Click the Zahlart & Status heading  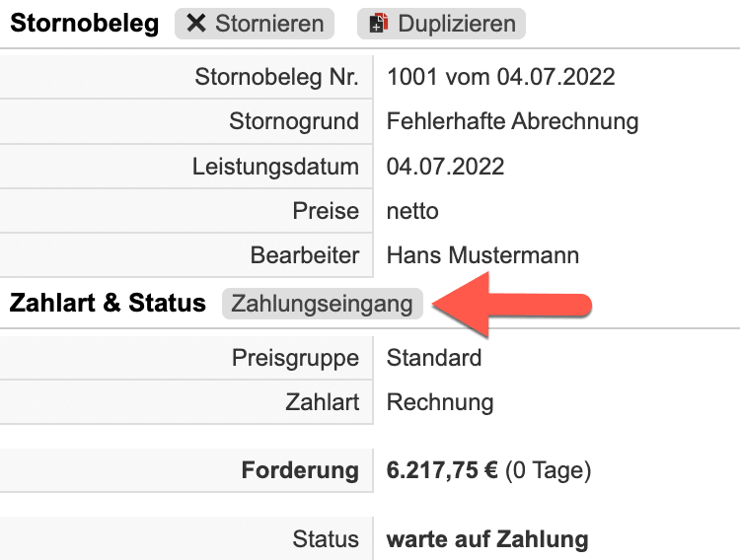108,304
